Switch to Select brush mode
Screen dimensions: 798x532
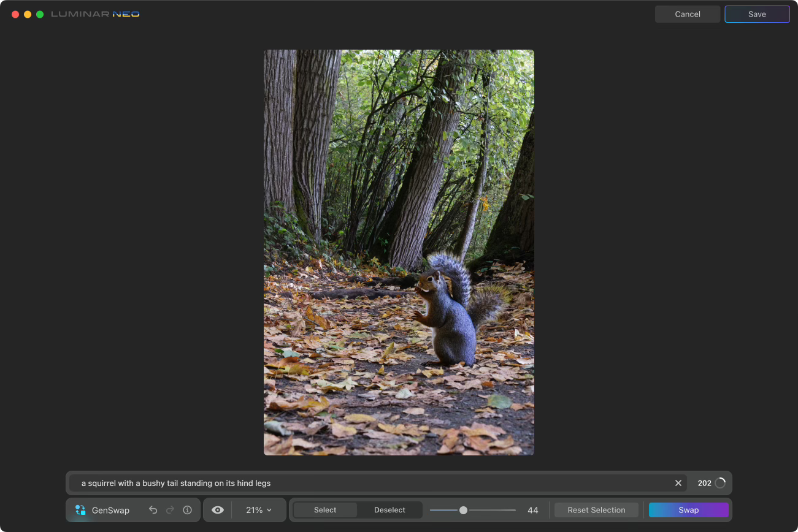click(x=325, y=510)
